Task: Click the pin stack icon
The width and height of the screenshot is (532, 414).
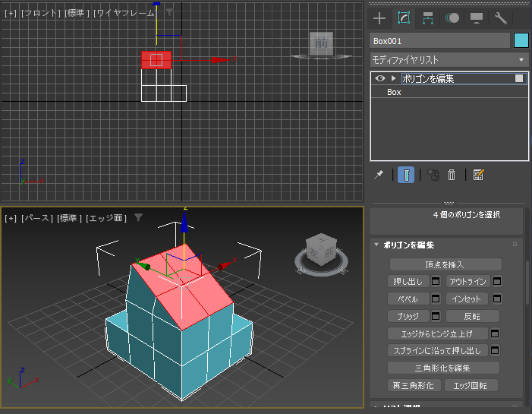Action: 379,175
